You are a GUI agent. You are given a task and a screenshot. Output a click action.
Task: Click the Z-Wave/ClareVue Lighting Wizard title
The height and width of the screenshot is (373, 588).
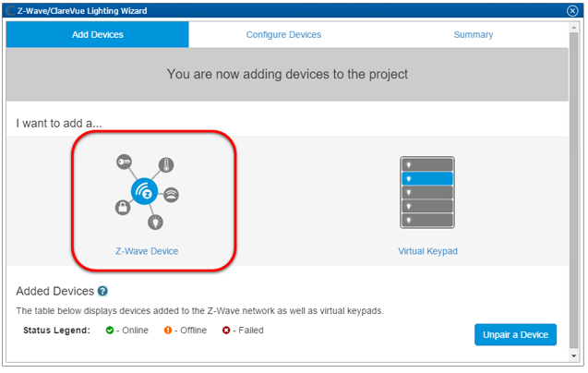point(82,11)
